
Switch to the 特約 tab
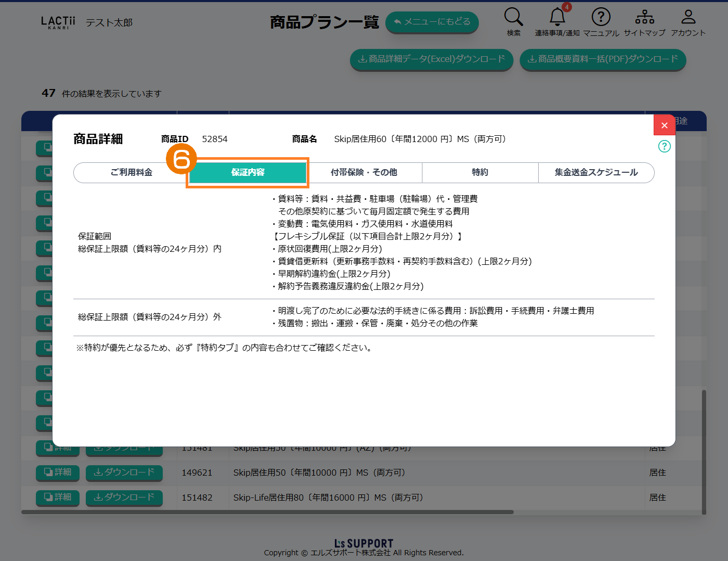[x=479, y=172]
